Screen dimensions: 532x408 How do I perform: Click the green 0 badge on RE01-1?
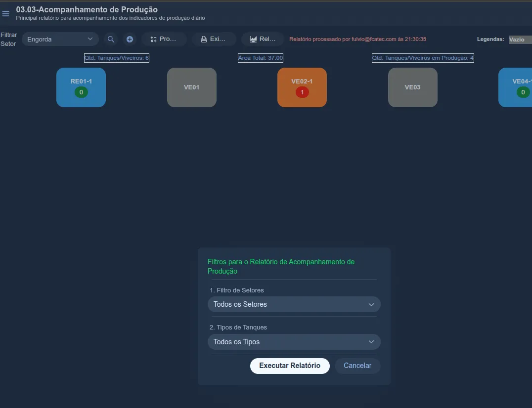pos(81,92)
